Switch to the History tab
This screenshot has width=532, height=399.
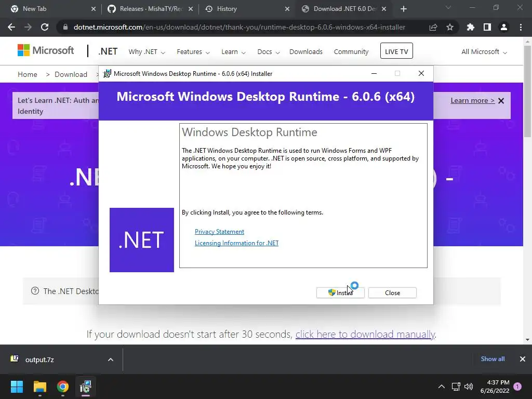coord(246,9)
